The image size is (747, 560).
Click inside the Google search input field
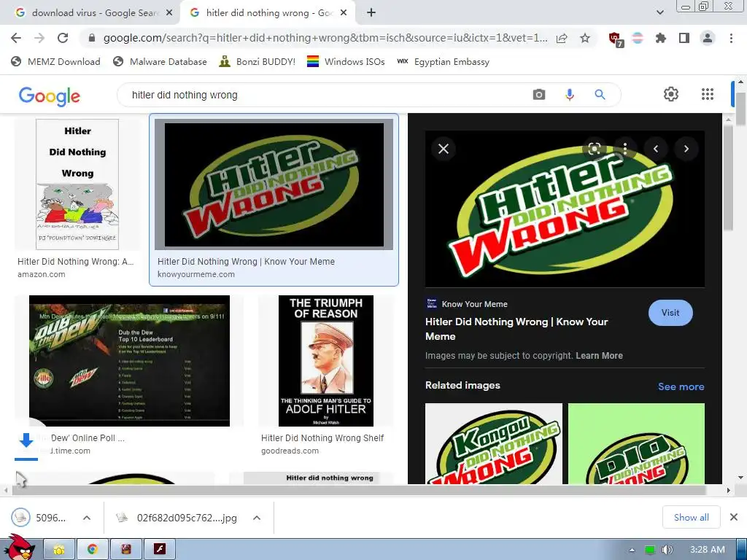pyautogui.click(x=324, y=95)
